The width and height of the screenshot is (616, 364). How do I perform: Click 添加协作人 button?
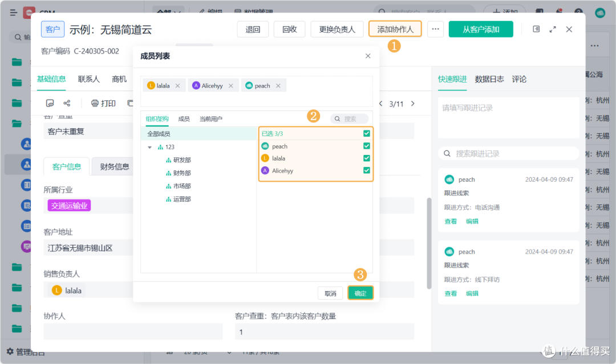pos(395,30)
